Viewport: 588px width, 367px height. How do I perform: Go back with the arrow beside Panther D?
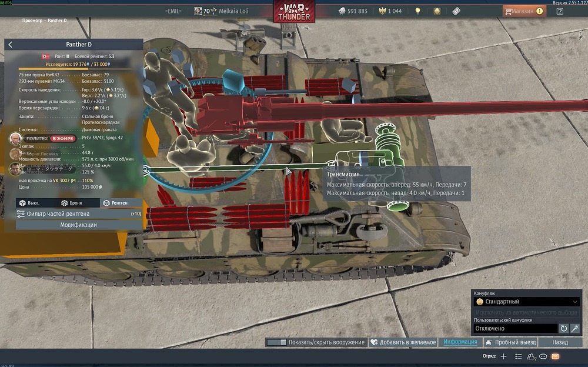[10, 45]
